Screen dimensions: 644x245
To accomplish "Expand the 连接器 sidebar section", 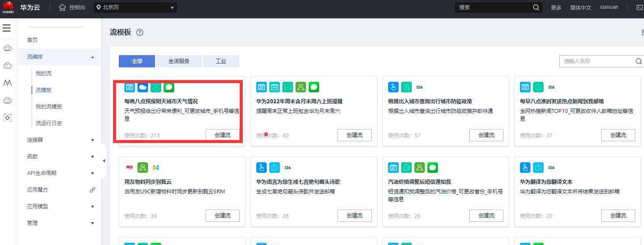I will click(x=93, y=140).
